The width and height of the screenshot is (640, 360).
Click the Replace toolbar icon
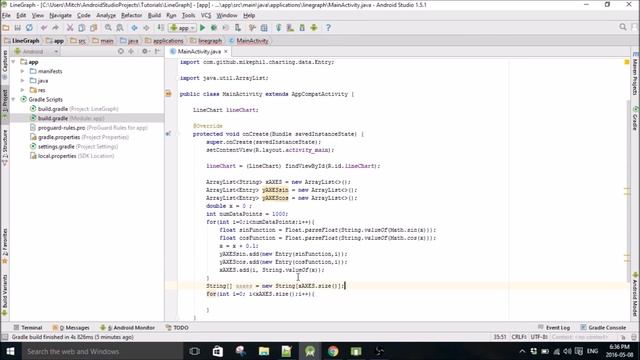click(120, 28)
